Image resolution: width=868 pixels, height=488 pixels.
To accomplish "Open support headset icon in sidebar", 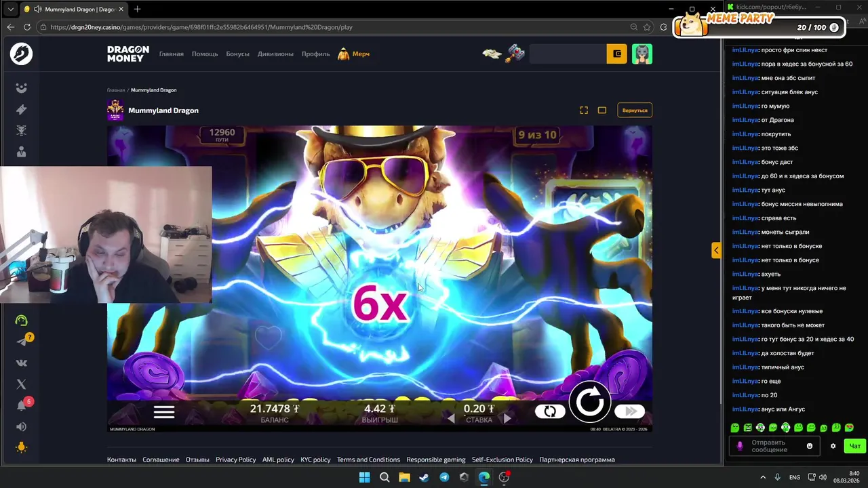I will click(x=22, y=320).
